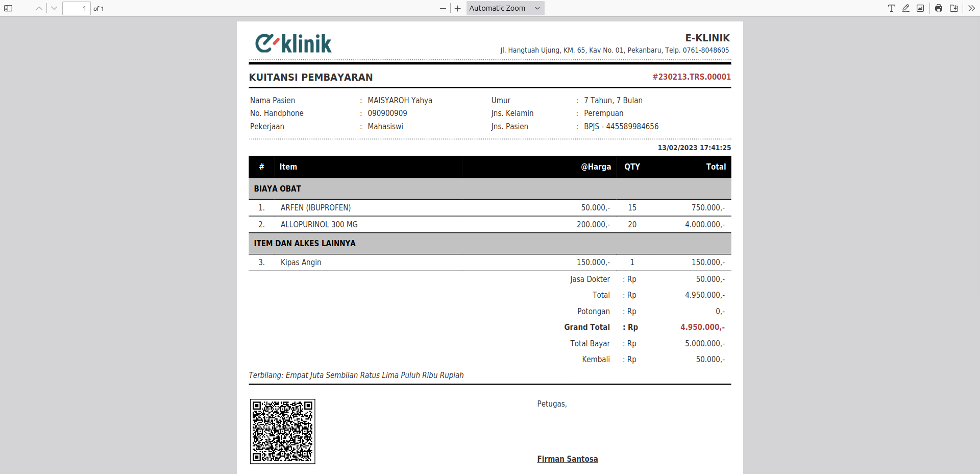Click the Item column header
The height and width of the screenshot is (474, 980).
[288, 167]
